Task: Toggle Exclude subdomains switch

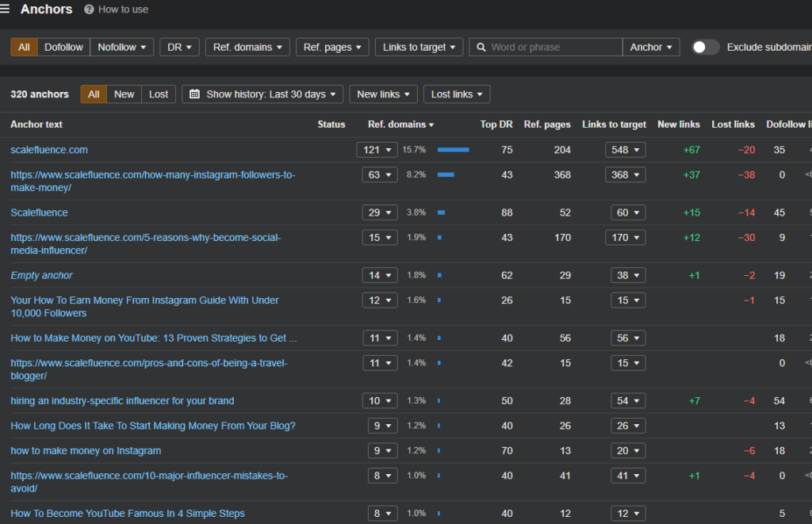Action: (705, 47)
